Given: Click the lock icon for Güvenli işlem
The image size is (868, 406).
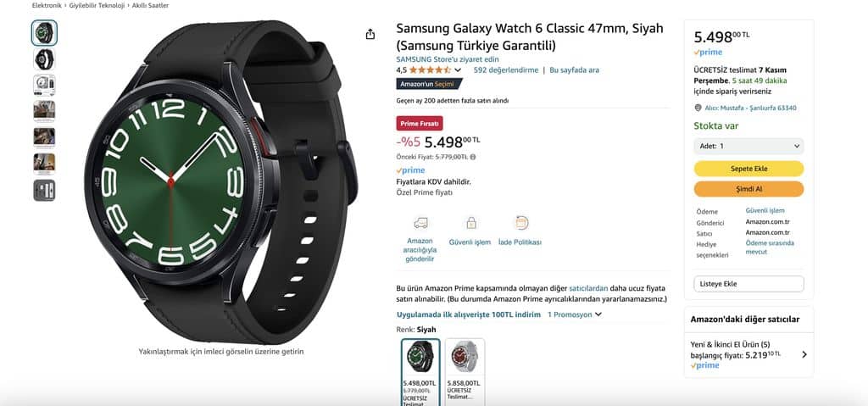Looking at the screenshot, I should click(x=471, y=223).
